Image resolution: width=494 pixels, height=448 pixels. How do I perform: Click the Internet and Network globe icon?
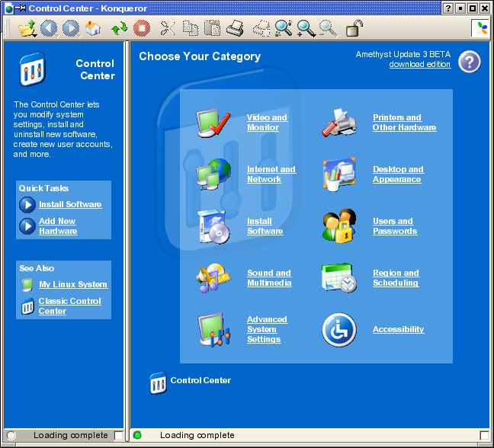point(213,174)
